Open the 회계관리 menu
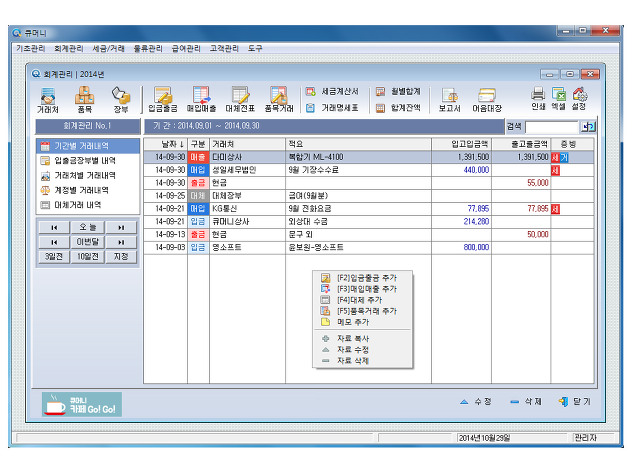 [x=69, y=48]
